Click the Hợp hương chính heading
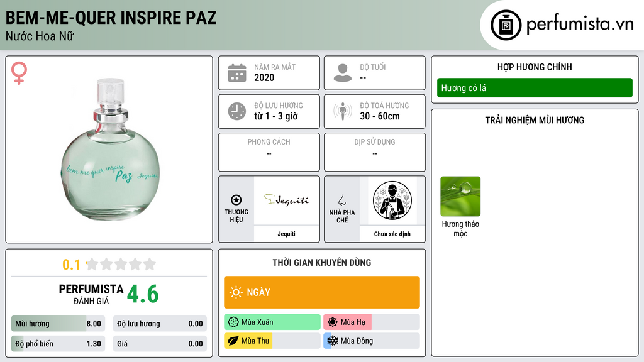 coord(535,67)
